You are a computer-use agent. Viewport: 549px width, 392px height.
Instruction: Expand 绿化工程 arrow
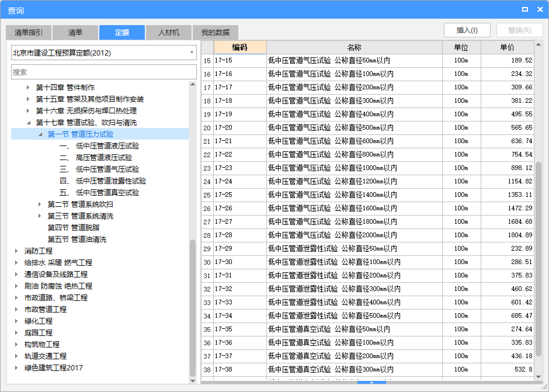coord(16,321)
